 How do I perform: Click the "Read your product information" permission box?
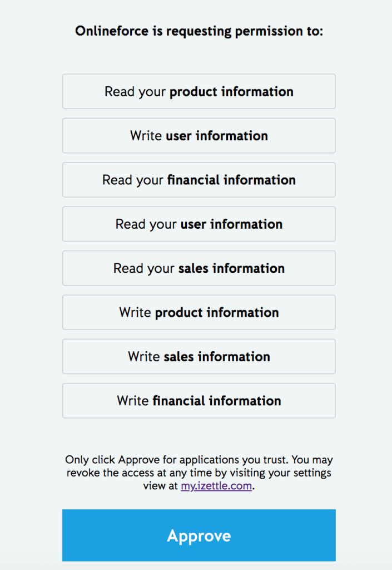[199, 91]
